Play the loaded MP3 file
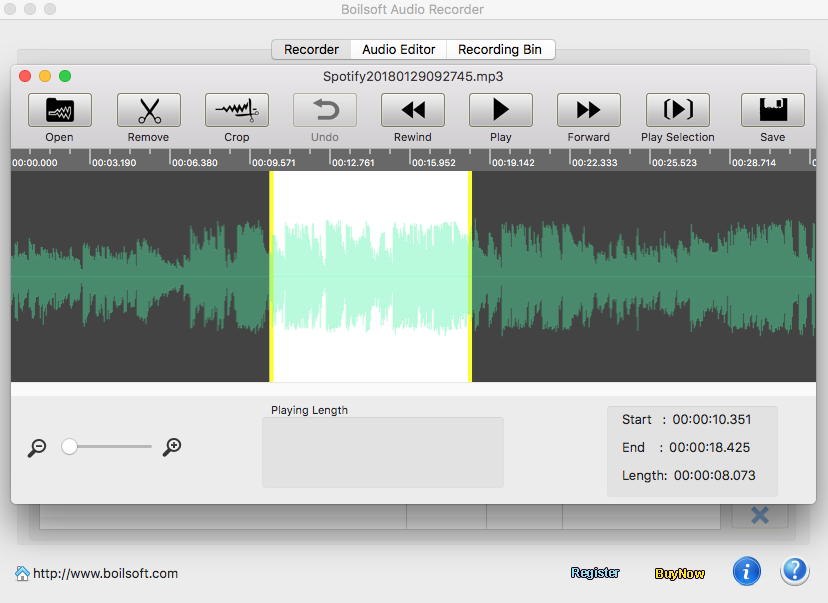Viewport: 828px width, 603px height. pyautogui.click(x=500, y=110)
